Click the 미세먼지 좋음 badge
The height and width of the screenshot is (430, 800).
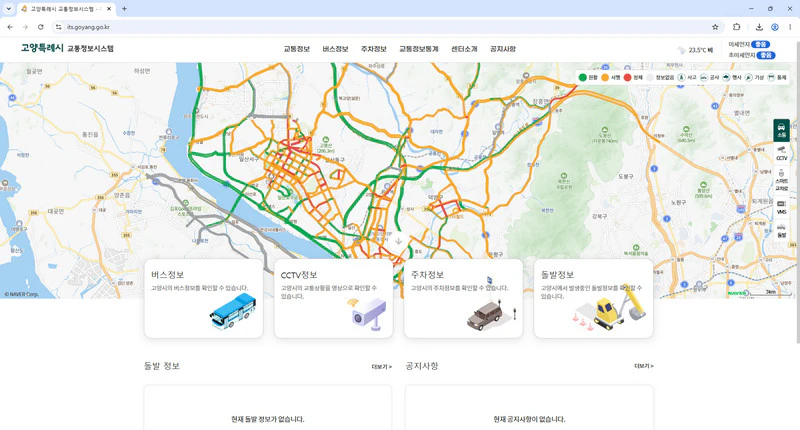coord(760,44)
